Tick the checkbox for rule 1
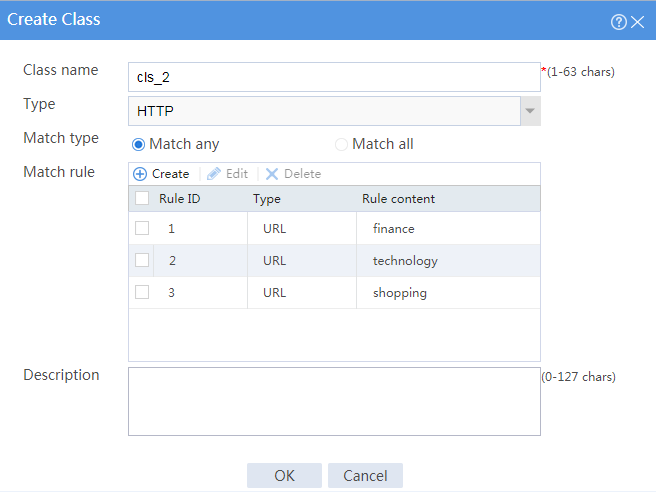656x492 pixels. (x=142, y=228)
